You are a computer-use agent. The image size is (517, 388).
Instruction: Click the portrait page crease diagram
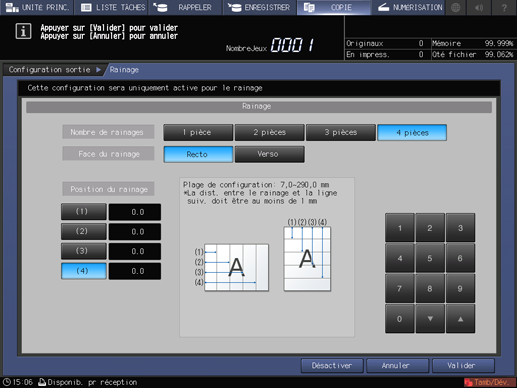coord(307,259)
